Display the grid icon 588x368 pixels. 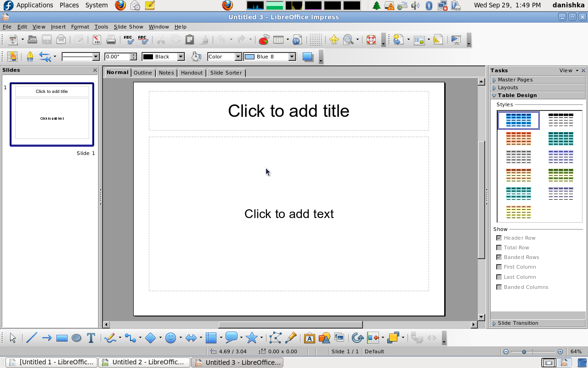[315, 40]
